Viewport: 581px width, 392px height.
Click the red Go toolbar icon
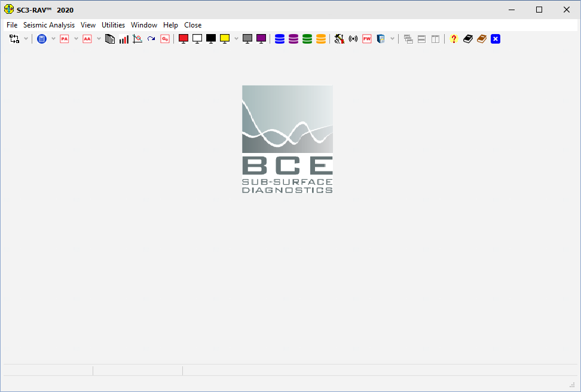(165, 39)
